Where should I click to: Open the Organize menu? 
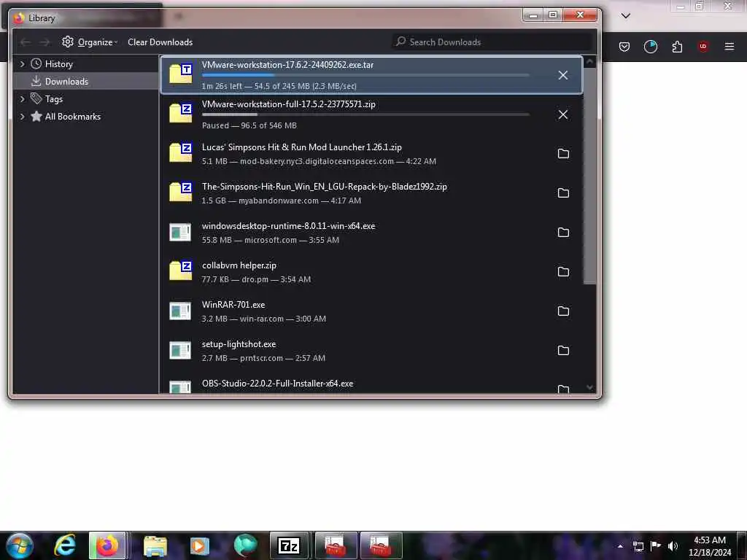tap(90, 42)
